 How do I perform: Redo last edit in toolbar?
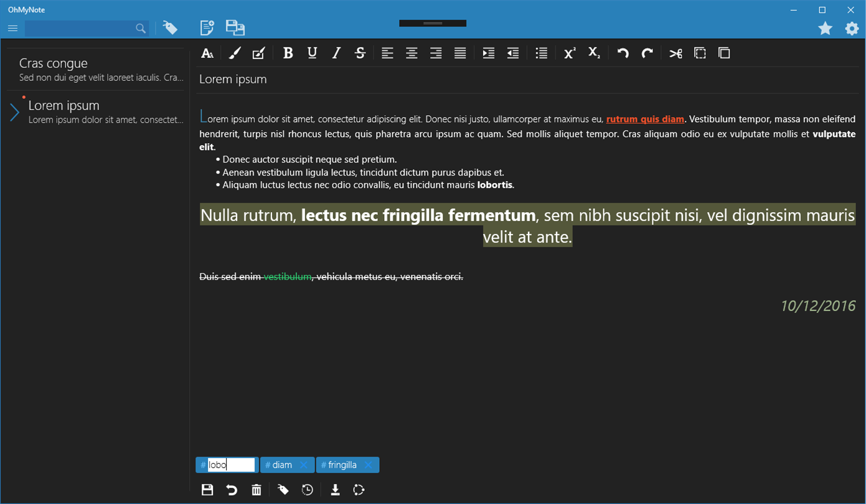(647, 54)
